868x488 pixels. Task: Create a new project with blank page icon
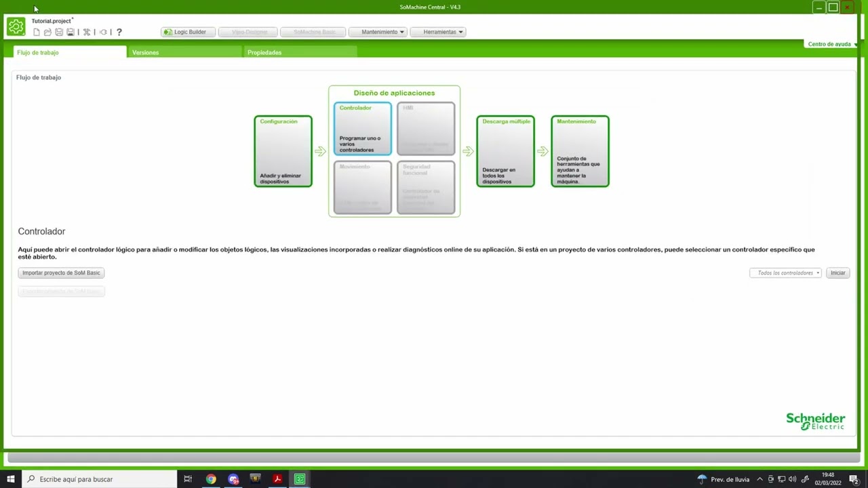37,32
